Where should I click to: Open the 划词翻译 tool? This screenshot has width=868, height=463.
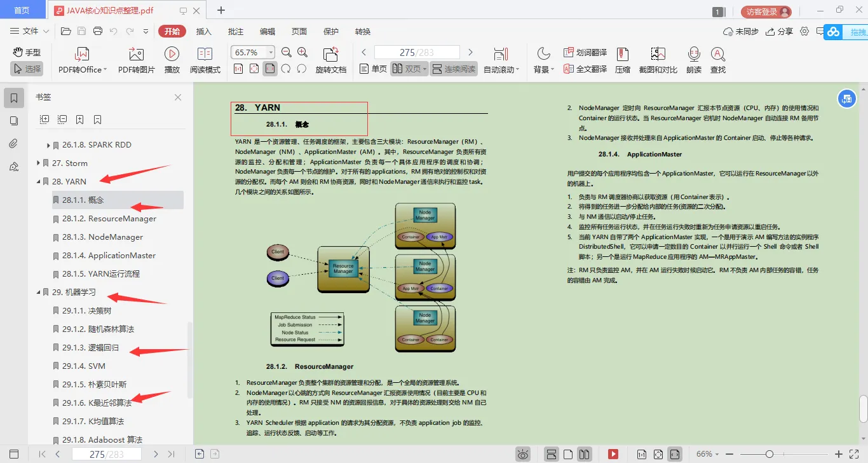click(x=585, y=53)
